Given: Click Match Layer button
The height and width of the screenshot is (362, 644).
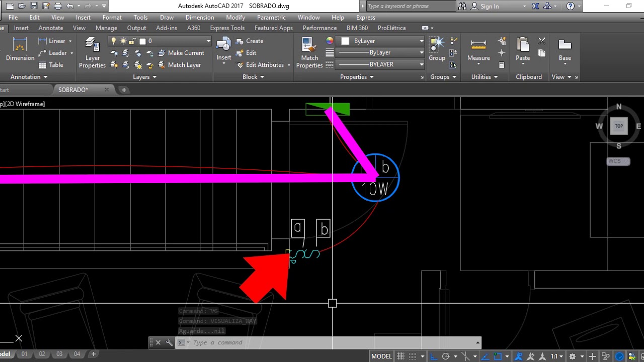Looking at the screenshot, I should [x=180, y=65].
